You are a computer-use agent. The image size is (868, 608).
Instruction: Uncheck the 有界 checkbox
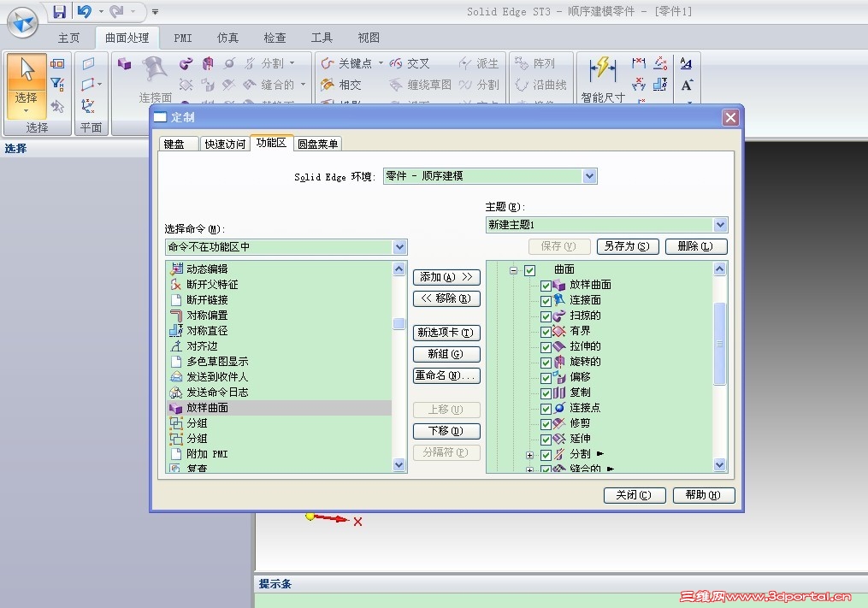[x=546, y=332]
